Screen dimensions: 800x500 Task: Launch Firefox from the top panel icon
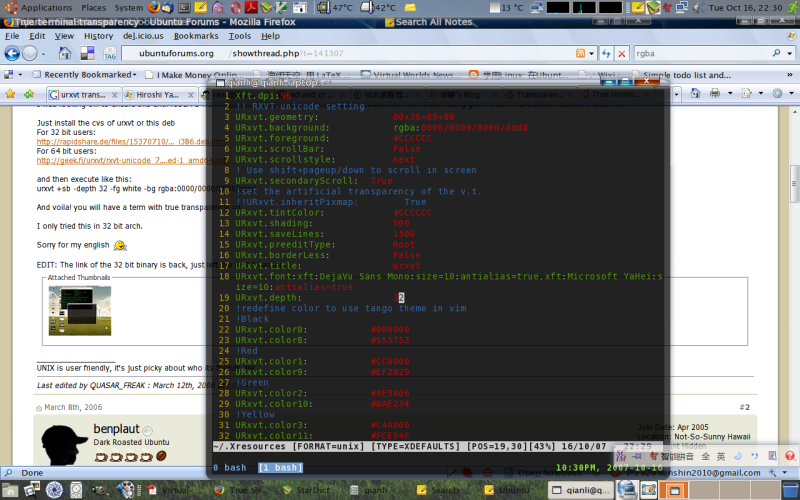(x=154, y=8)
